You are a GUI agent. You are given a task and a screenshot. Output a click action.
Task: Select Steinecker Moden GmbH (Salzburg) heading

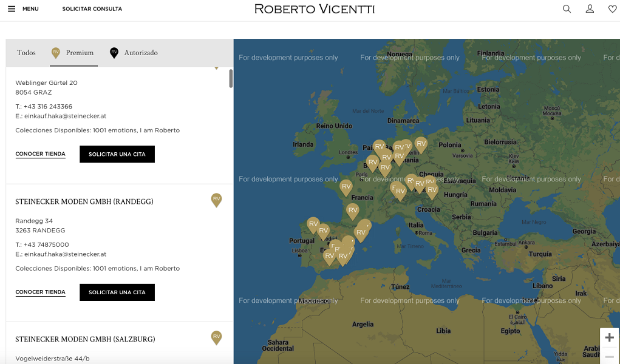[85, 339]
